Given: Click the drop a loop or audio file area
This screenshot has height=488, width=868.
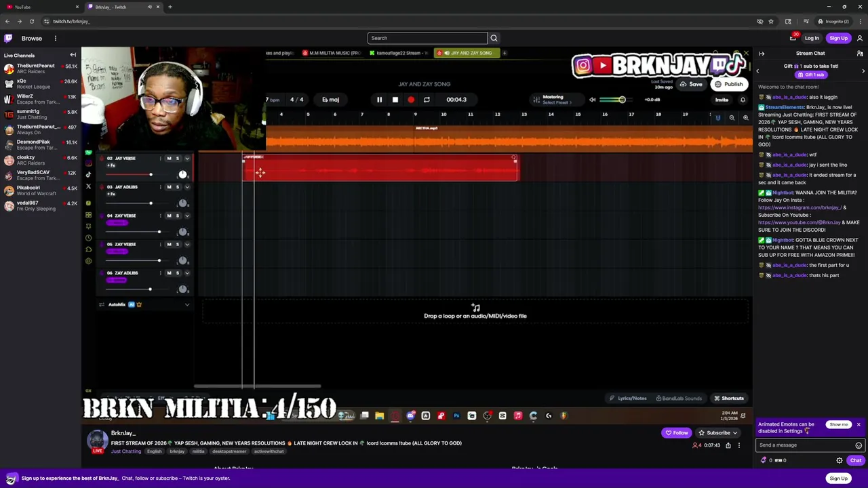Looking at the screenshot, I should point(475,312).
